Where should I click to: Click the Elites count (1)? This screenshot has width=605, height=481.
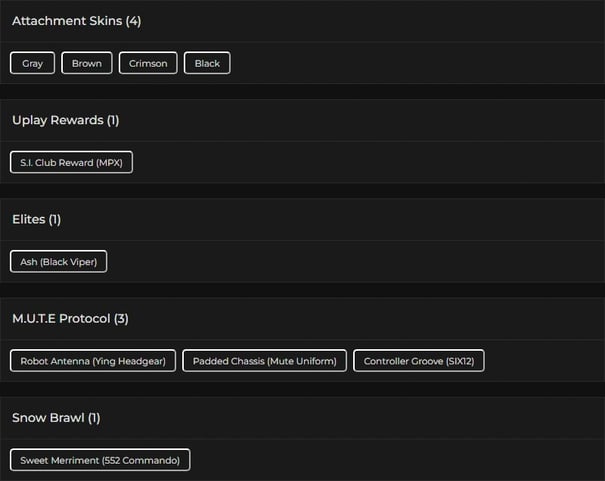pyautogui.click(x=55, y=219)
